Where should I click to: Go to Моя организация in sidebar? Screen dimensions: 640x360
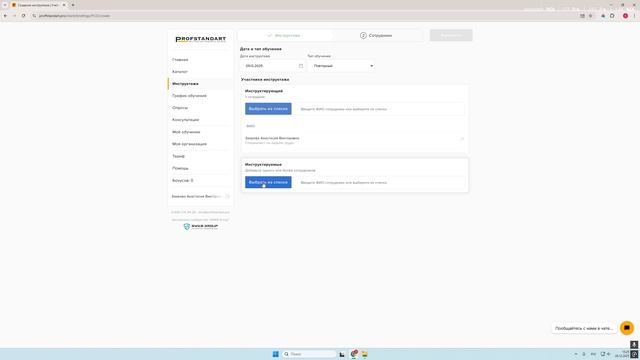point(189,144)
